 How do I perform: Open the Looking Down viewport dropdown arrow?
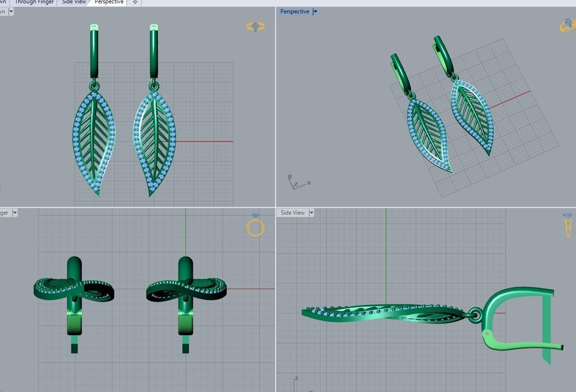11,11
